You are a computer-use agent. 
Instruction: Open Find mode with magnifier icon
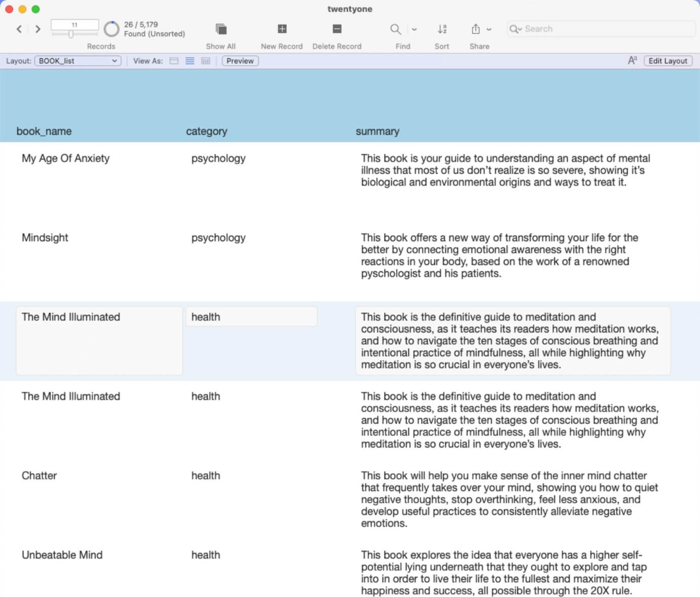(x=396, y=29)
